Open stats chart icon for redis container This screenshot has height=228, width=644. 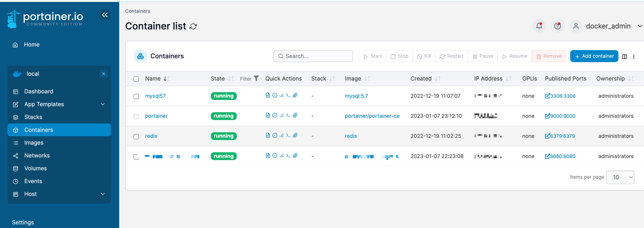(x=282, y=135)
